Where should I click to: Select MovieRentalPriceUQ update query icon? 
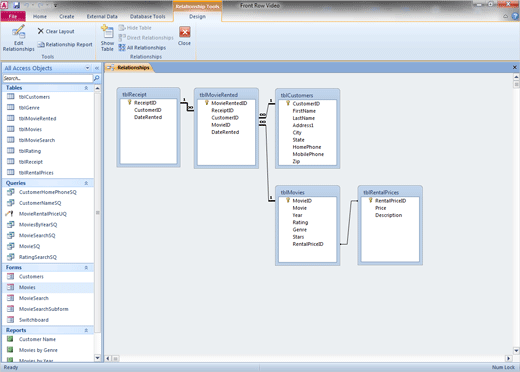point(10,214)
